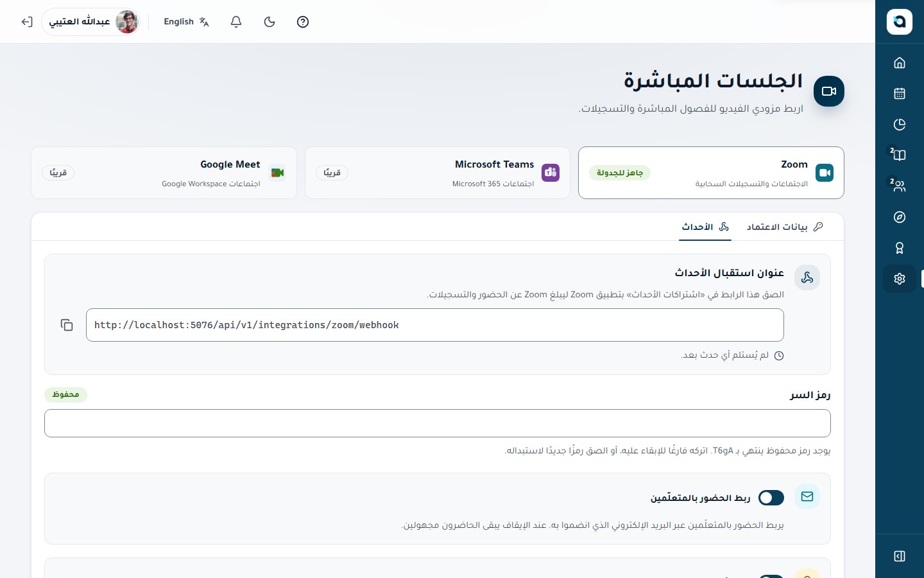This screenshot has height=578, width=924.
Task: Select the Zoom provider card
Action: pyautogui.click(x=711, y=173)
